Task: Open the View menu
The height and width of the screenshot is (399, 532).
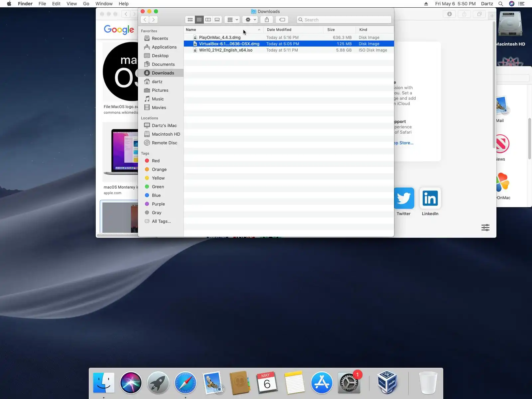Action: pyautogui.click(x=71, y=4)
